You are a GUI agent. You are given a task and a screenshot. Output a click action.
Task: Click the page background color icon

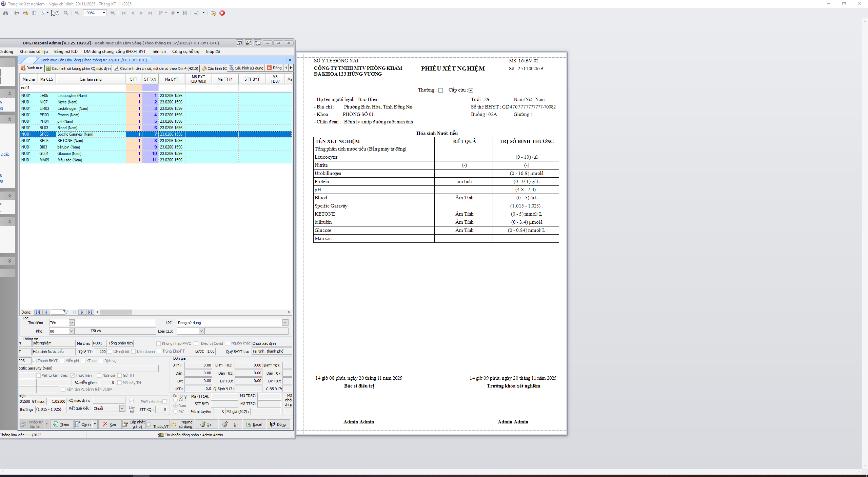pos(173,13)
